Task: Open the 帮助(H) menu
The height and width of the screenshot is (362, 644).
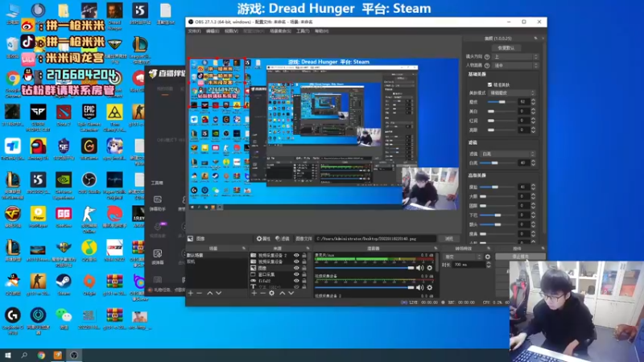Action: click(x=321, y=31)
